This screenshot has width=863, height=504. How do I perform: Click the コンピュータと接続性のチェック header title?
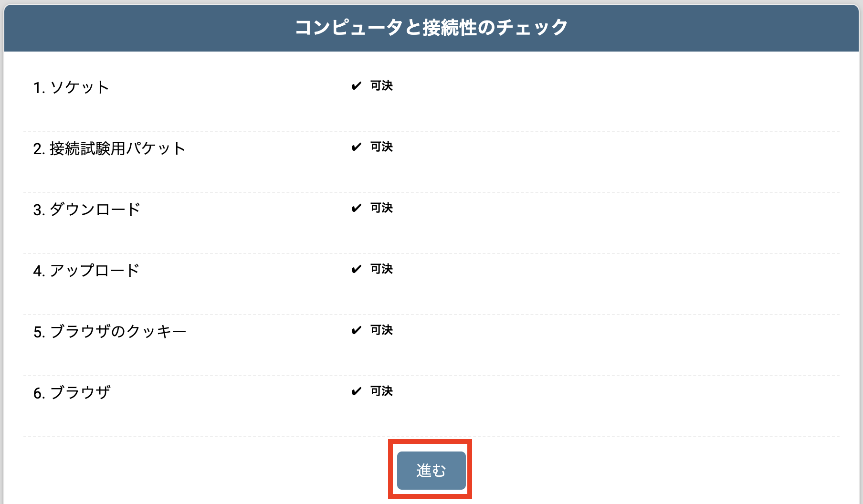tap(431, 27)
